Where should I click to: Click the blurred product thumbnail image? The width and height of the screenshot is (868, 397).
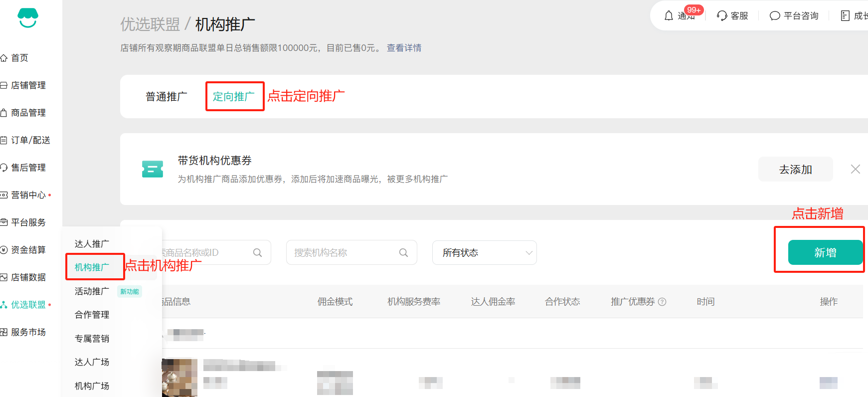pyautogui.click(x=179, y=378)
